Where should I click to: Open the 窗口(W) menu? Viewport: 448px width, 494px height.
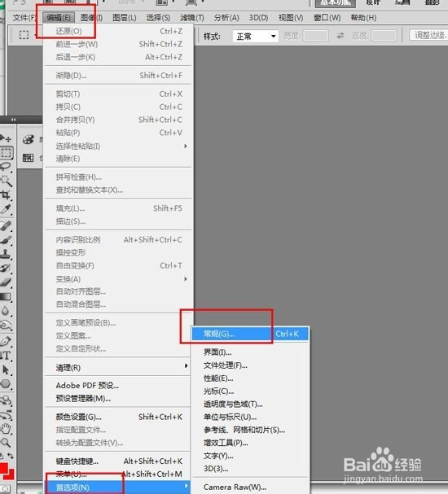click(x=327, y=18)
